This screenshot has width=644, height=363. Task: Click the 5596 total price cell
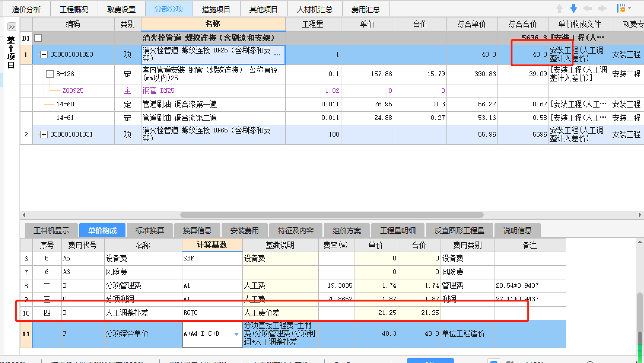pos(523,135)
